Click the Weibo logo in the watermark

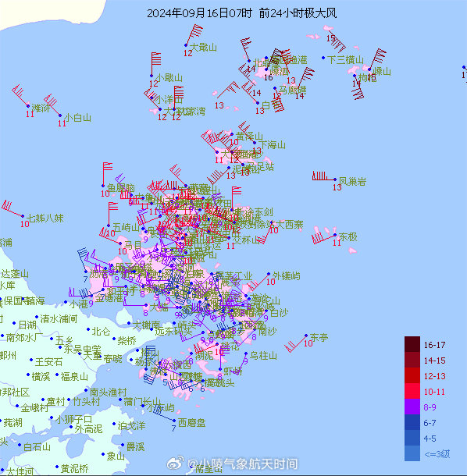point(175,462)
